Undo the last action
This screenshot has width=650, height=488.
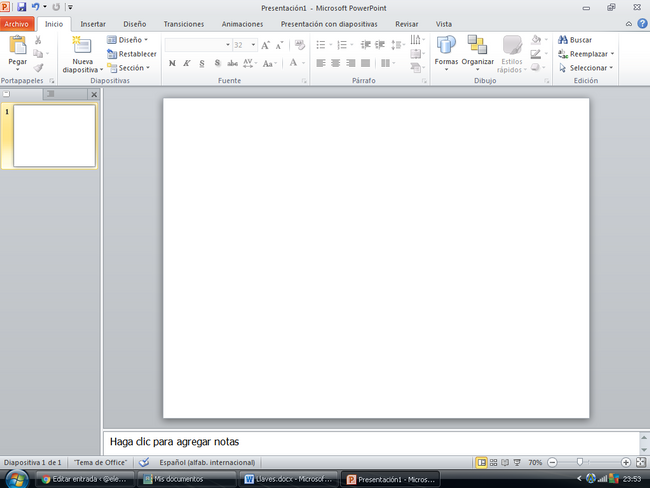(x=36, y=7)
